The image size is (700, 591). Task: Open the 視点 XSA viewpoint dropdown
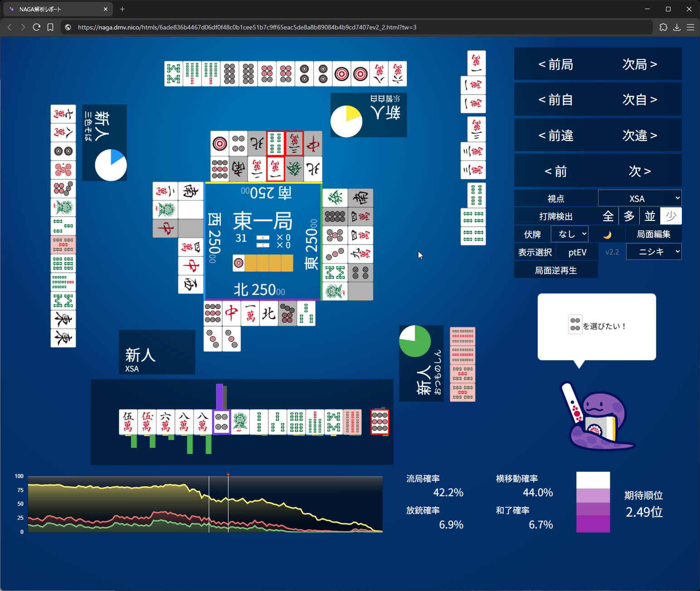pyautogui.click(x=639, y=199)
